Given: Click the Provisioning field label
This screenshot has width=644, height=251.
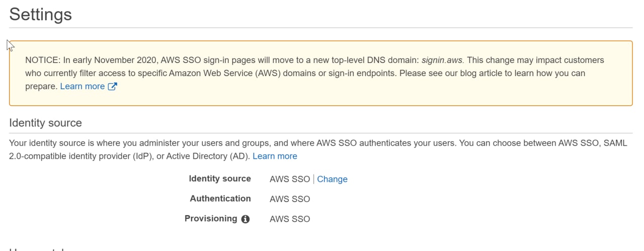Looking at the screenshot, I should (211, 218).
